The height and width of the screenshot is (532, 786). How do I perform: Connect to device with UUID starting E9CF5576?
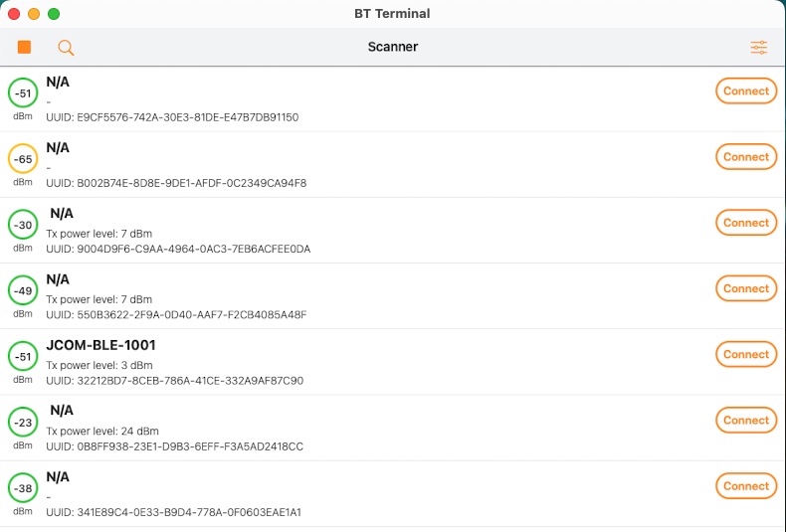tap(745, 91)
